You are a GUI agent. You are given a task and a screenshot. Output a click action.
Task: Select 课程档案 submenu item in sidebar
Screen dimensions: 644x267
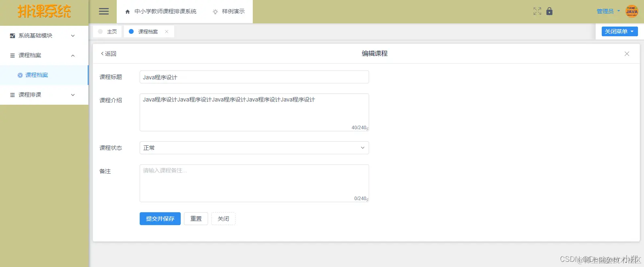[44, 75]
